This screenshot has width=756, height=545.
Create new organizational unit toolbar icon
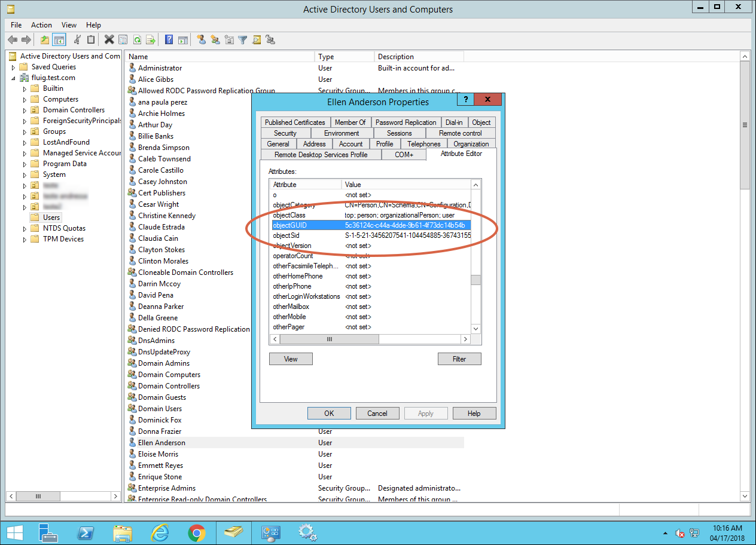pyautogui.click(x=229, y=40)
